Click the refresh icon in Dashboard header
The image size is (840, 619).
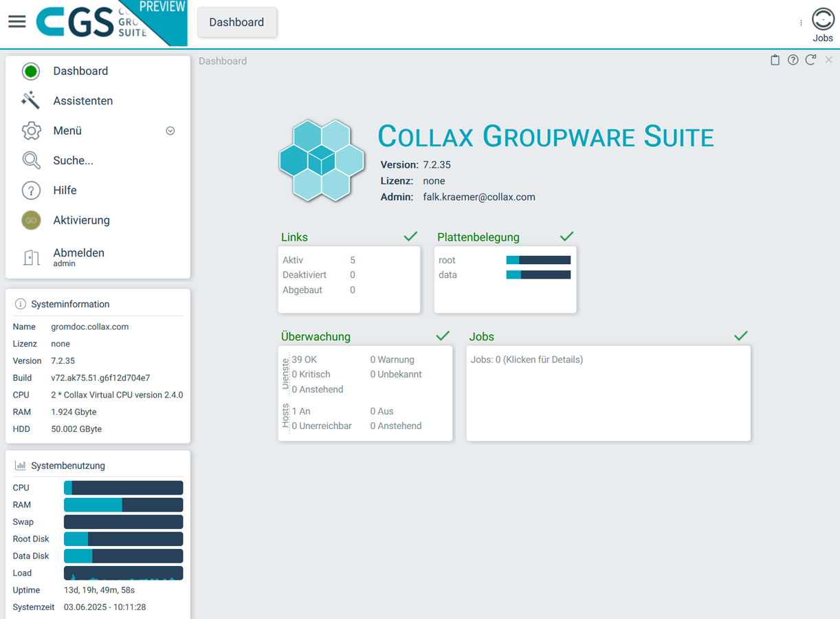[810, 61]
